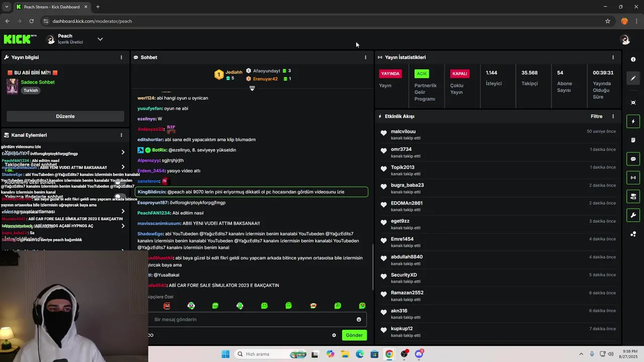Click the three-dots cluster icon in sidebar

pos(633,234)
